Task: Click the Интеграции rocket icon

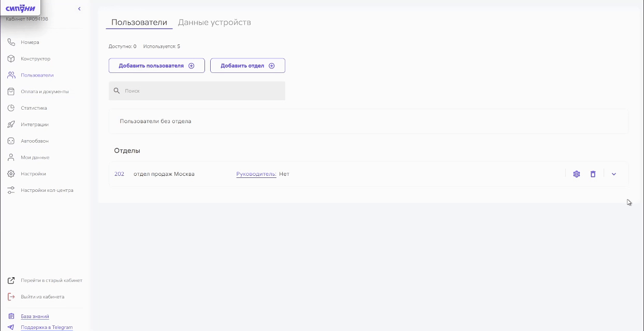Action: tap(11, 125)
